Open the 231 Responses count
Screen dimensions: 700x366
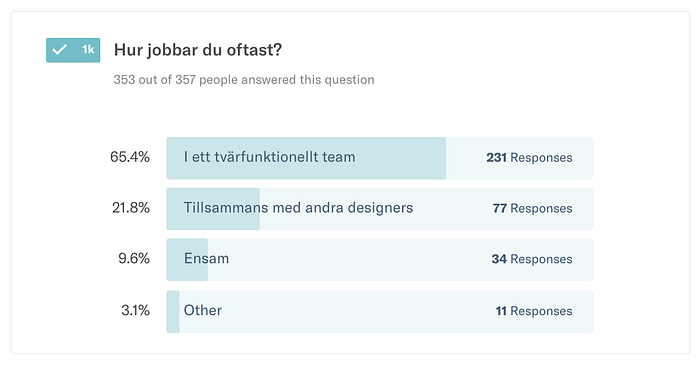click(529, 158)
